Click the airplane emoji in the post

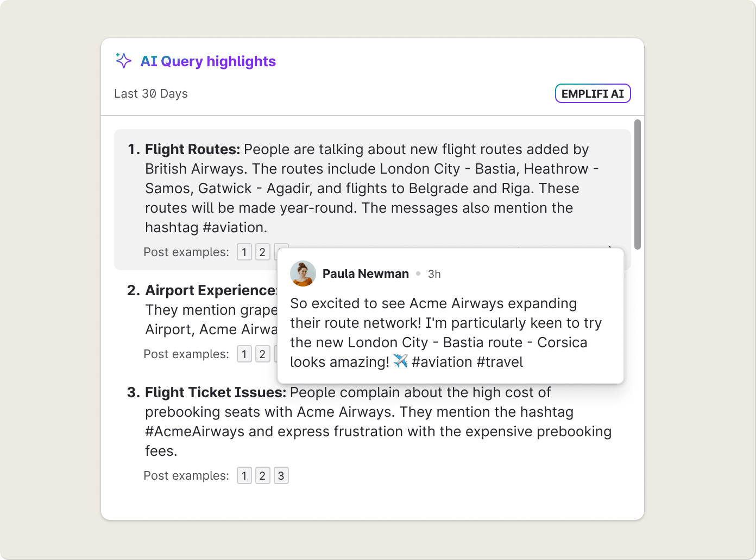pos(400,361)
